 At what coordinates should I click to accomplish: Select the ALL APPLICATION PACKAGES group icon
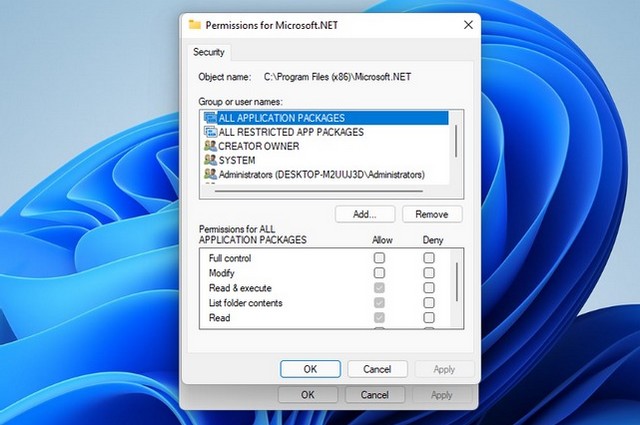click(210, 117)
